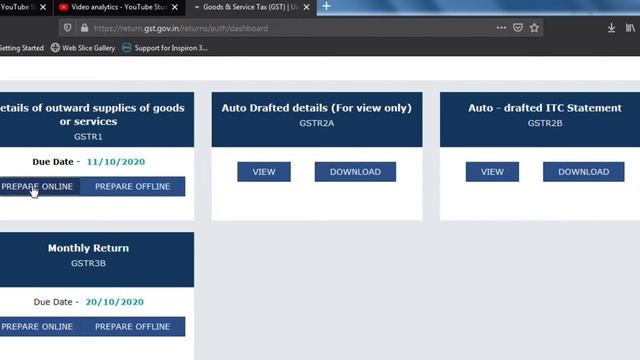Viewport: 640px width, 360px height.
Task: Click the globe icon of Web Slice Gallery
Action: coord(55,48)
